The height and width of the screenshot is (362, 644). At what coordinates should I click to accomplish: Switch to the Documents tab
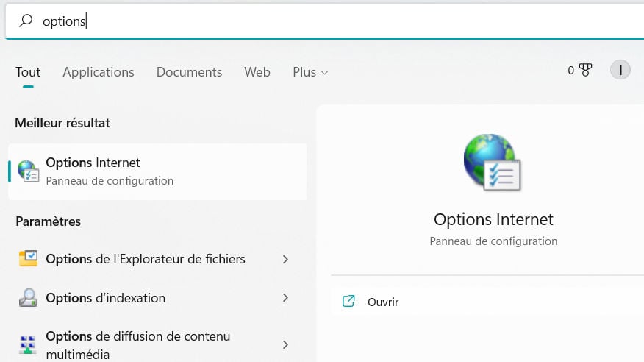tap(189, 72)
